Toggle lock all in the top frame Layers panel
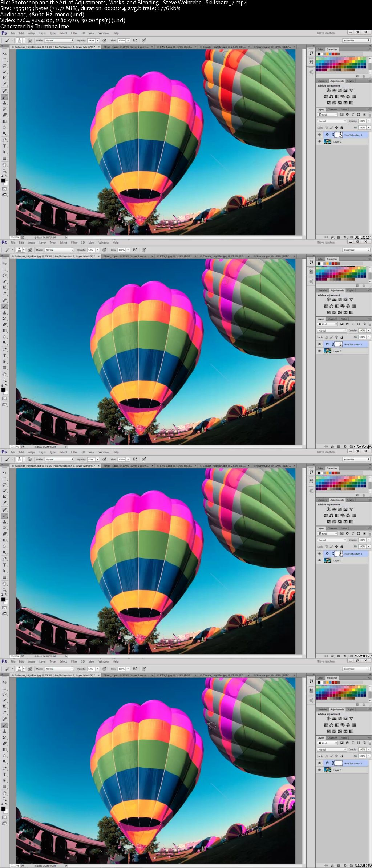 point(341,128)
